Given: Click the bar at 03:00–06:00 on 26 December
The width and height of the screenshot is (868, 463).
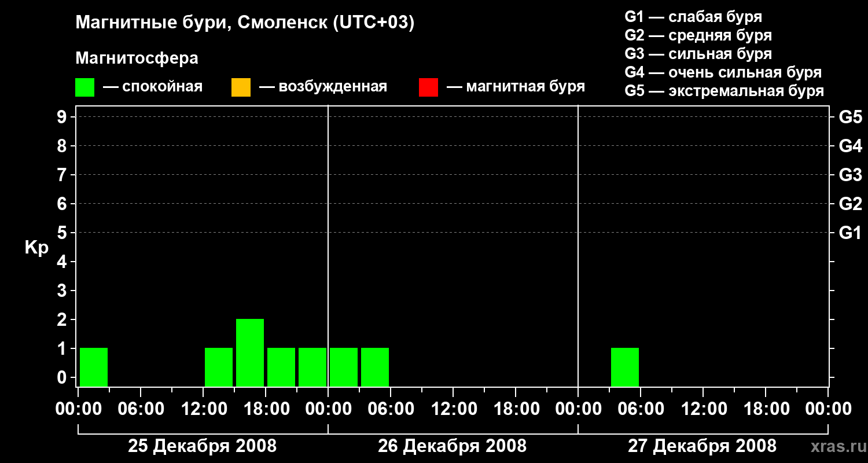Looking at the screenshot, I should [x=375, y=367].
